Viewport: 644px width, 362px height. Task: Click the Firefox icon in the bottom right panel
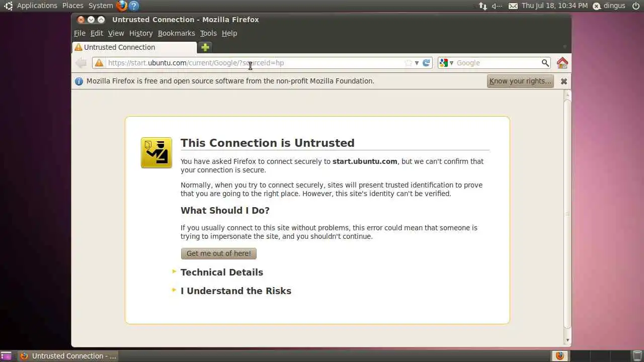click(x=560, y=356)
